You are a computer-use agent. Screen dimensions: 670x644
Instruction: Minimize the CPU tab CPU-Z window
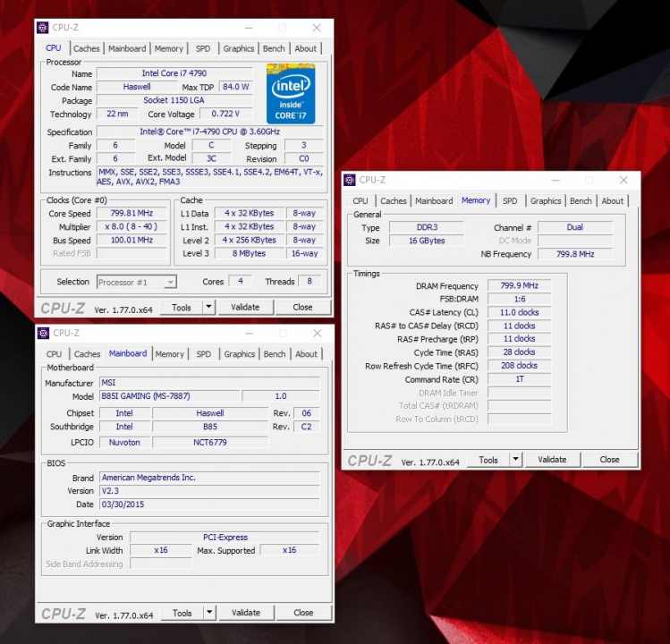pos(249,28)
